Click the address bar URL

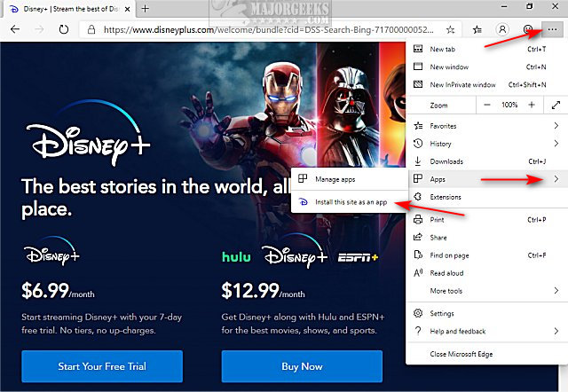click(x=268, y=29)
